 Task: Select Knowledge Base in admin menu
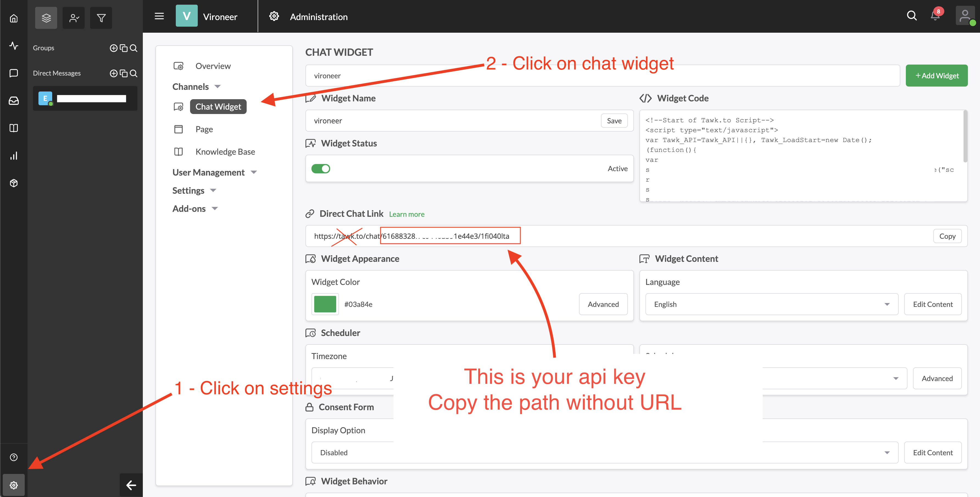pyautogui.click(x=225, y=152)
